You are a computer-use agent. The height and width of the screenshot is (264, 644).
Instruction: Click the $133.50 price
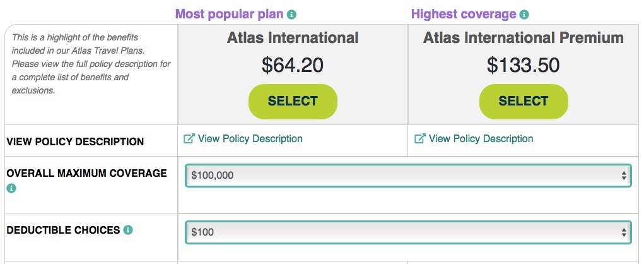click(524, 66)
